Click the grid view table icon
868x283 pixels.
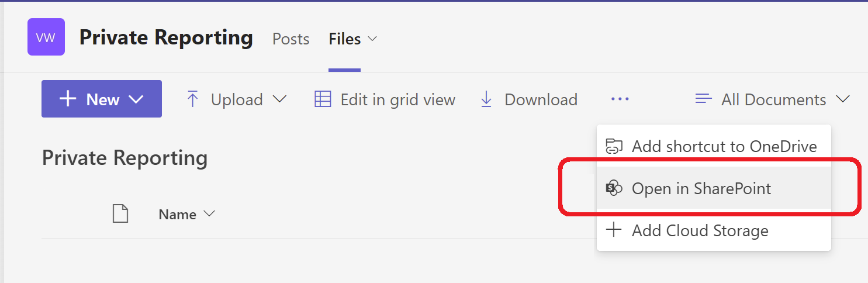(323, 99)
